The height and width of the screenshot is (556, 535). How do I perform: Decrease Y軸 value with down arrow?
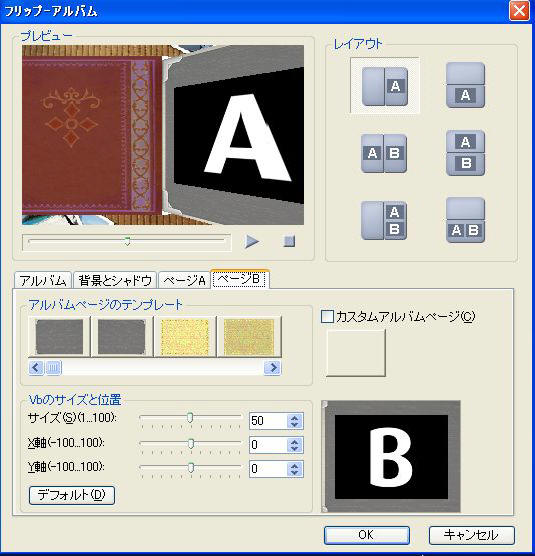pyautogui.click(x=295, y=473)
